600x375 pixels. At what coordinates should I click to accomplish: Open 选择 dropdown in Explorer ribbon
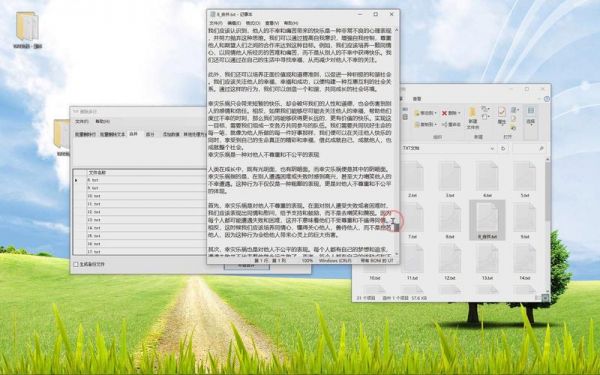tap(530, 117)
